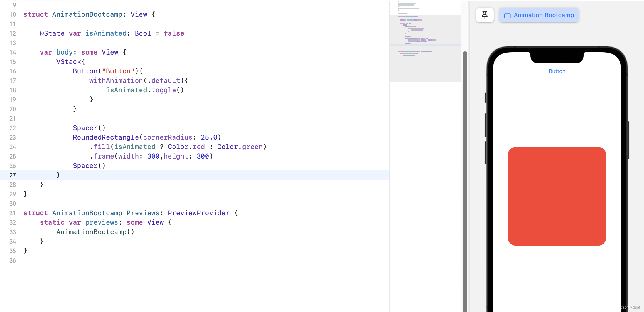The width and height of the screenshot is (644, 312).
Task: Click the red rounded rectangle in the preview
Action: point(557,197)
